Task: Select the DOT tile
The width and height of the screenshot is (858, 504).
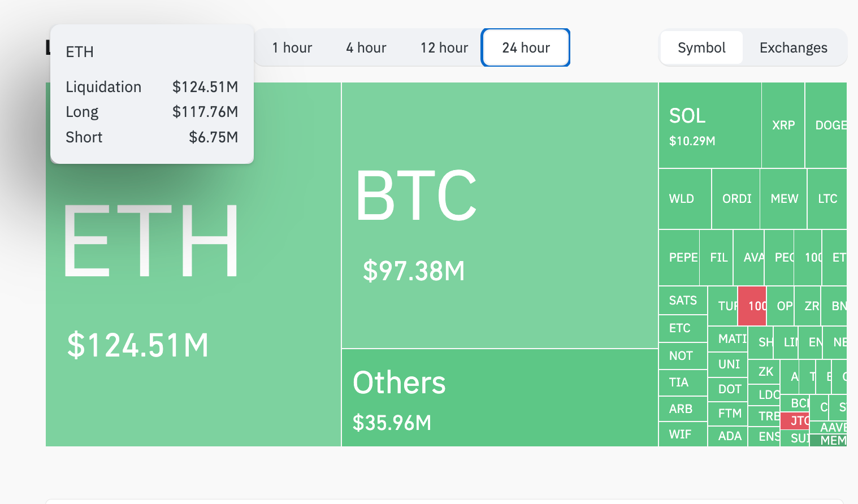Action: click(727, 389)
